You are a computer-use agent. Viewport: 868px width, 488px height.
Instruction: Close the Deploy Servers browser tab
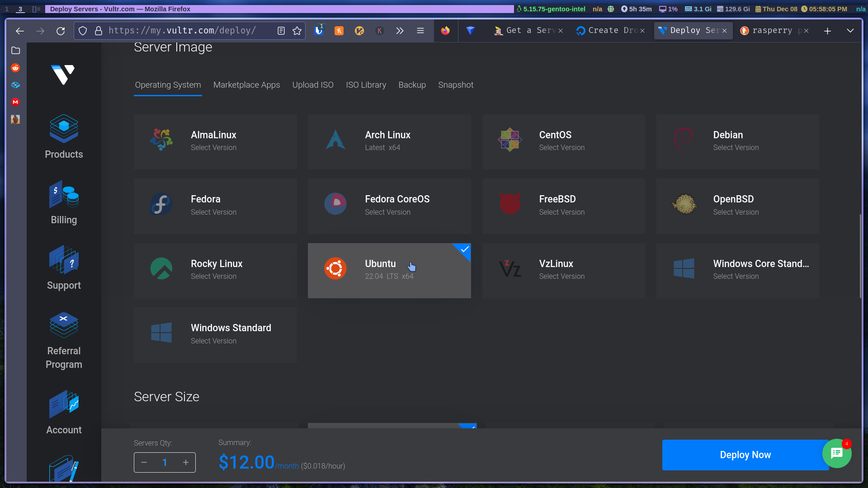(x=724, y=31)
